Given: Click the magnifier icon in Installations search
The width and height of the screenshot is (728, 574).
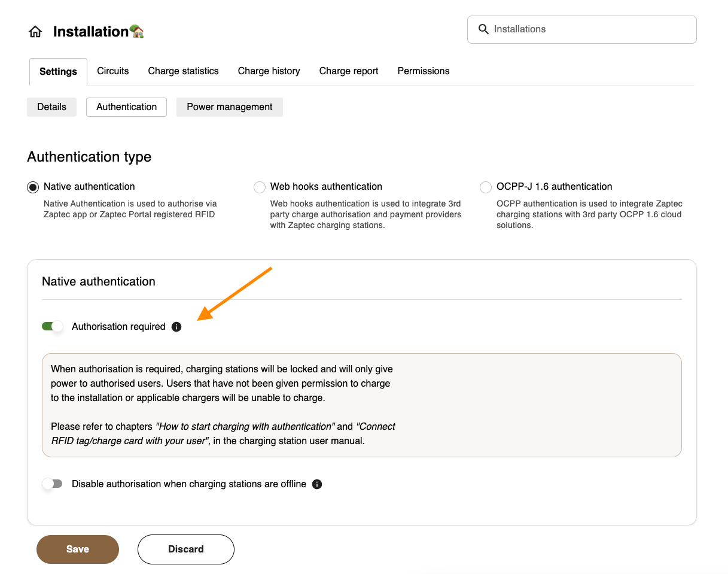Looking at the screenshot, I should pyautogui.click(x=483, y=29).
